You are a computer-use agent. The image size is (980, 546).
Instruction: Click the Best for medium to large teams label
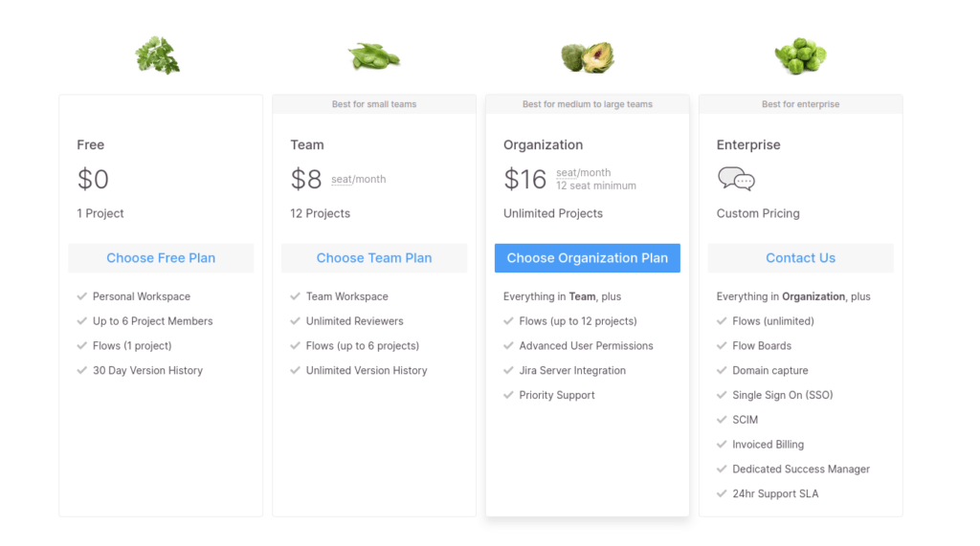(588, 104)
